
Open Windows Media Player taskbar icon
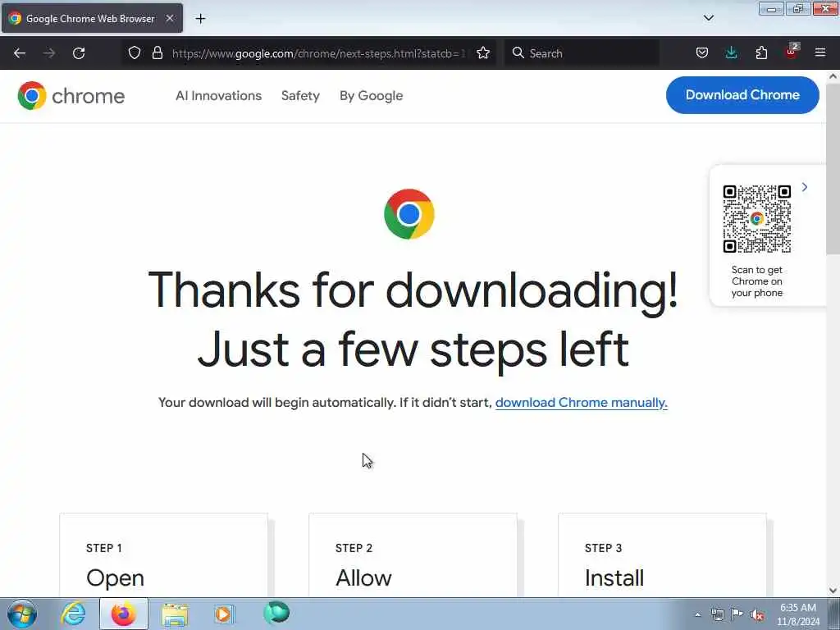[225, 614]
